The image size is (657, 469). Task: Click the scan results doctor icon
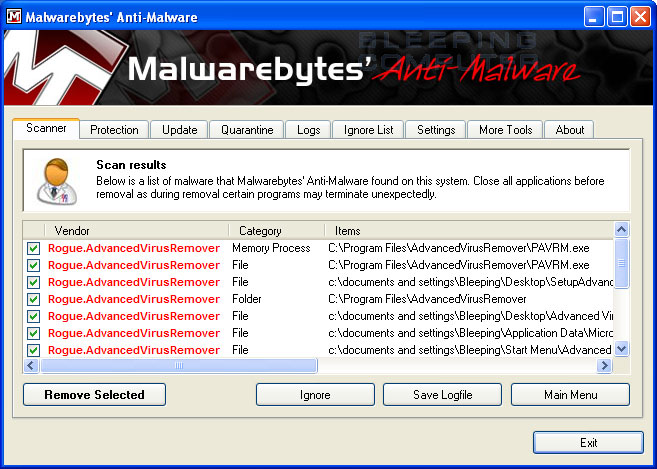57,181
